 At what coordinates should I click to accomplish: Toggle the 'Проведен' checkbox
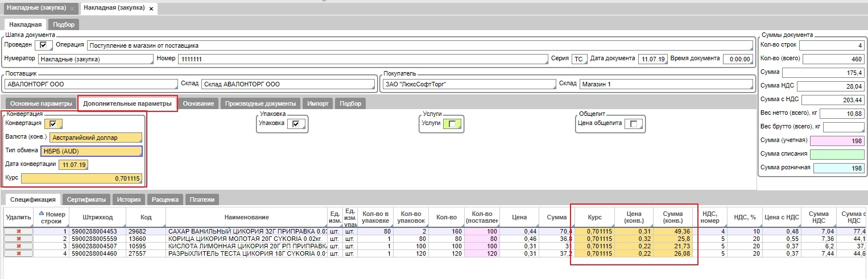(x=43, y=45)
